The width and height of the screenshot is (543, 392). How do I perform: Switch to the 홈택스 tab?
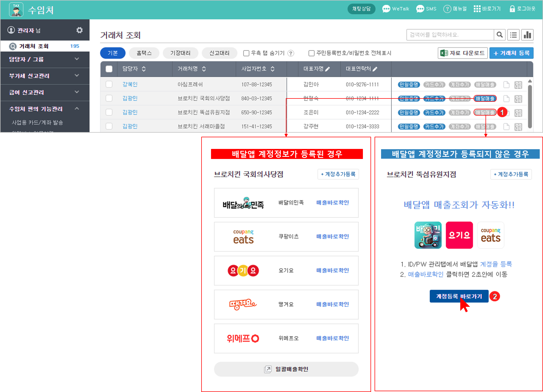click(144, 53)
